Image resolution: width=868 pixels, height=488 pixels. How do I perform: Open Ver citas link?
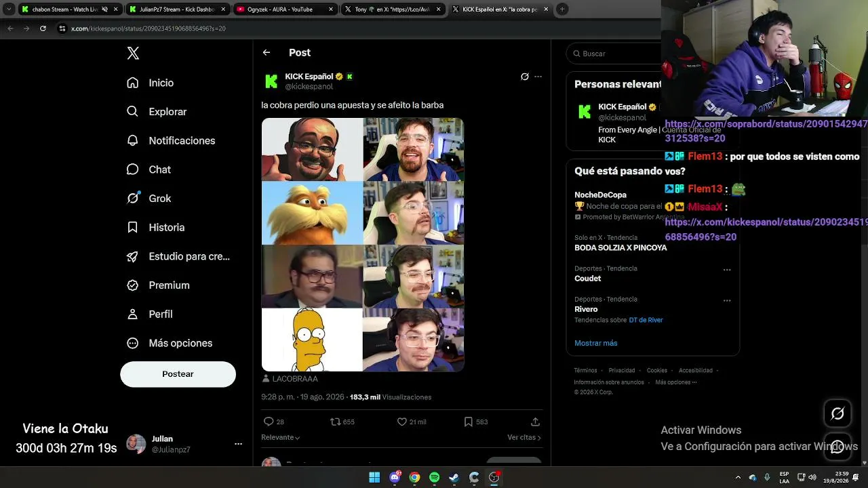coord(524,438)
